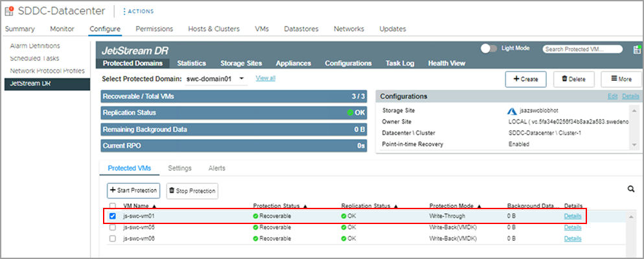Viewport: 644px width, 259px height.
Task: Click the green Replication Status OK indicator
Action: [x=351, y=113]
